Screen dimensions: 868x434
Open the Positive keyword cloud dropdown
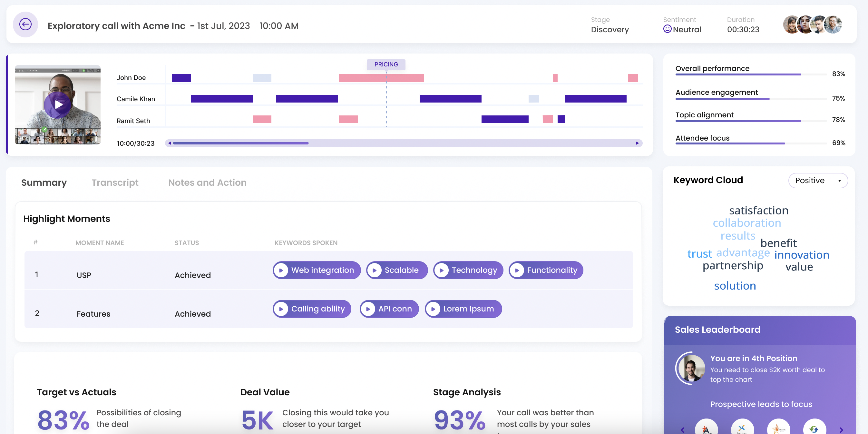tap(818, 181)
